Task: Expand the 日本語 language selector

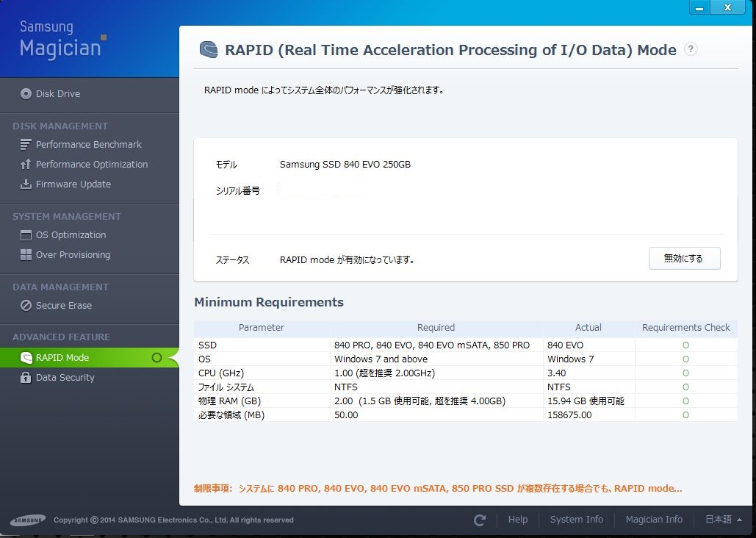Action: [723, 520]
